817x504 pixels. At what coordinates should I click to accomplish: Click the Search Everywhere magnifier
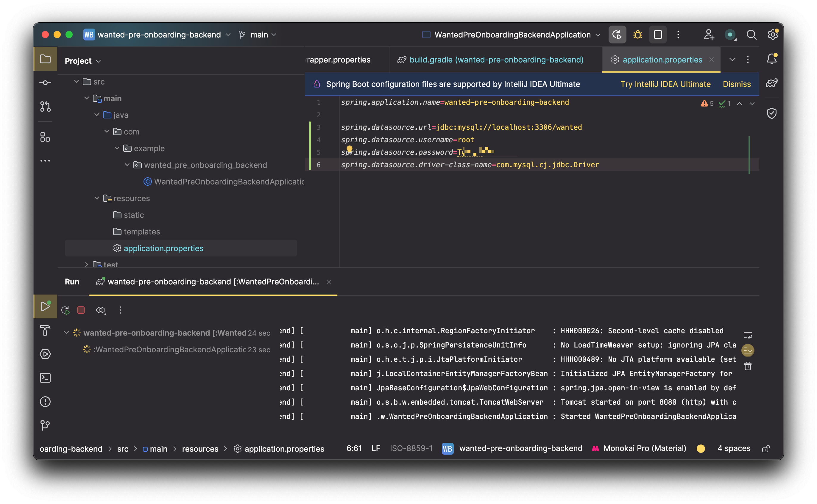[751, 35]
